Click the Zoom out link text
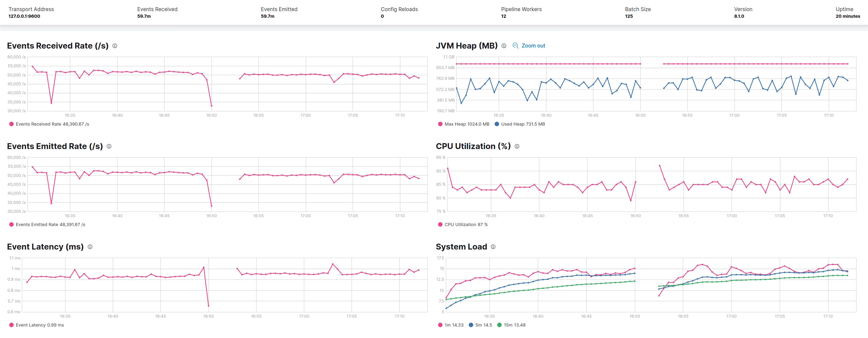868x338 pixels. click(533, 46)
